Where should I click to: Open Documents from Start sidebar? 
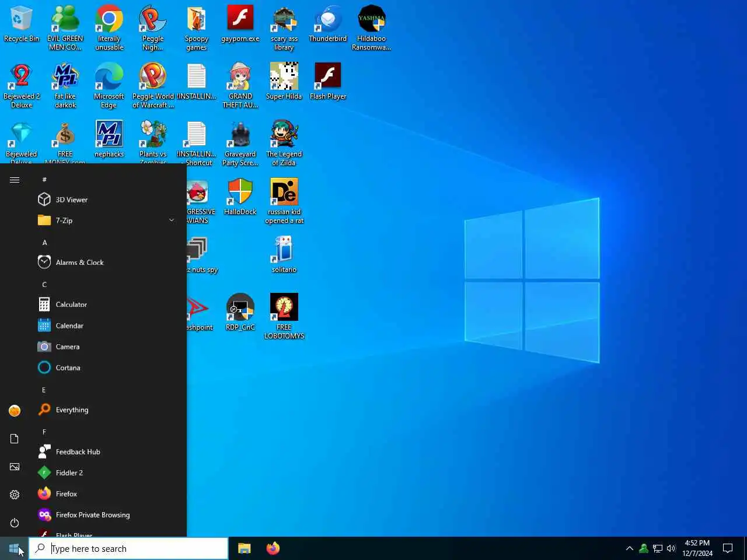point(15,439)
